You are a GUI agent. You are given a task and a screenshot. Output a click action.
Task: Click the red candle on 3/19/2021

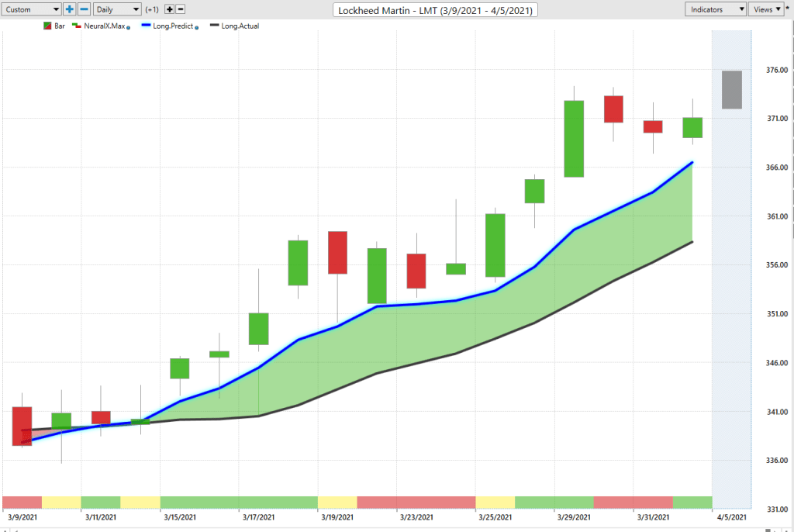click(337, 252)
